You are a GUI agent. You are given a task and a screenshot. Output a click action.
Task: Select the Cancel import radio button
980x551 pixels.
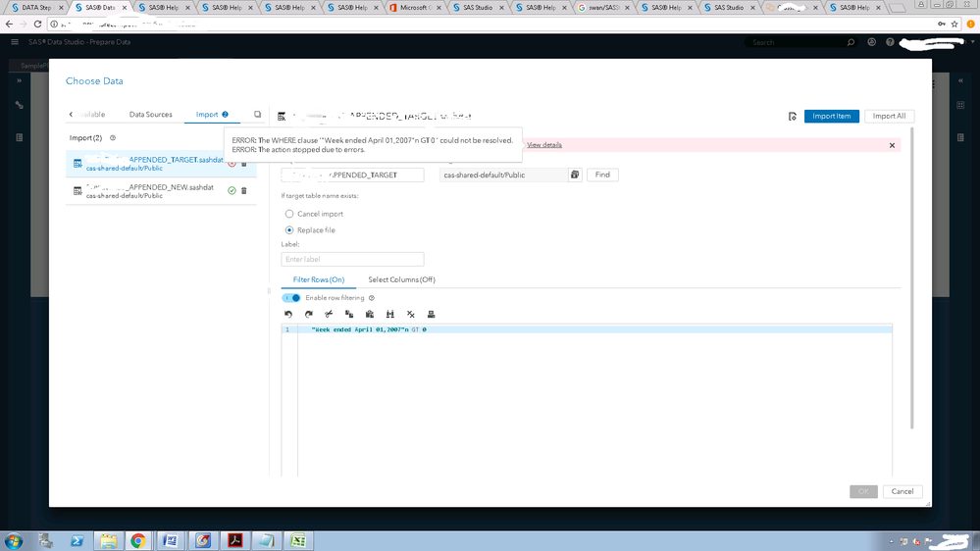[289, 214]
